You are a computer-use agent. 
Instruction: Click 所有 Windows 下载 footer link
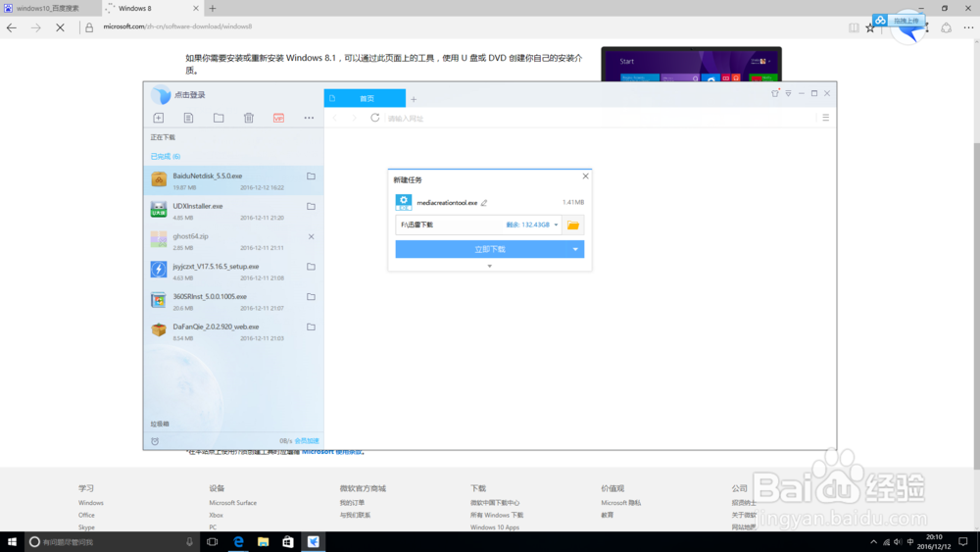point(497,515)
